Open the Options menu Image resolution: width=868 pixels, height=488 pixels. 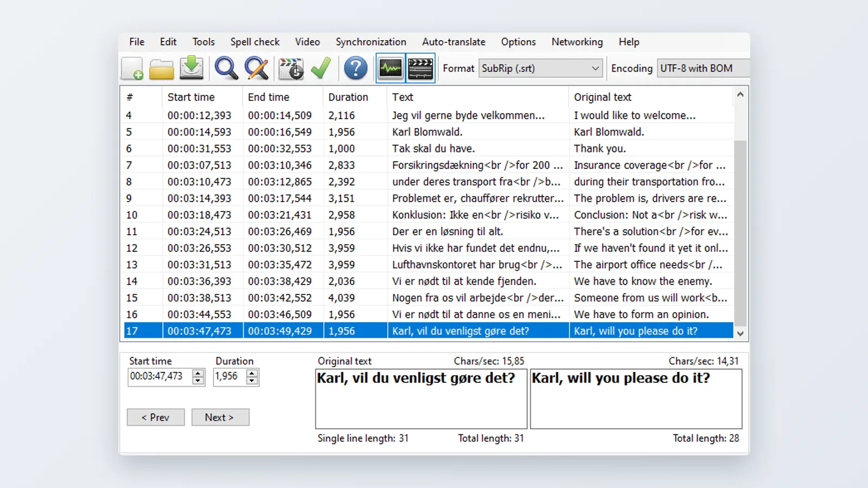[x=518, y=42]
